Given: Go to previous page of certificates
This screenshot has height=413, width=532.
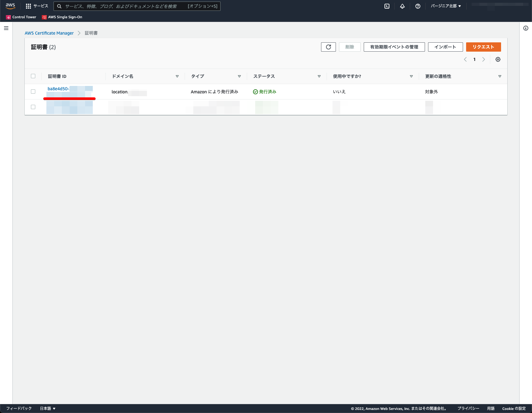Looking at the screenshot, I should pos(465,59).
